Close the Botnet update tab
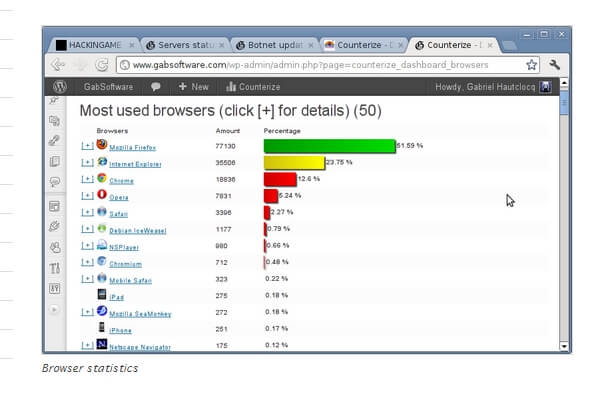Viewport: 600px width, 400px height. tap(311, 45)
